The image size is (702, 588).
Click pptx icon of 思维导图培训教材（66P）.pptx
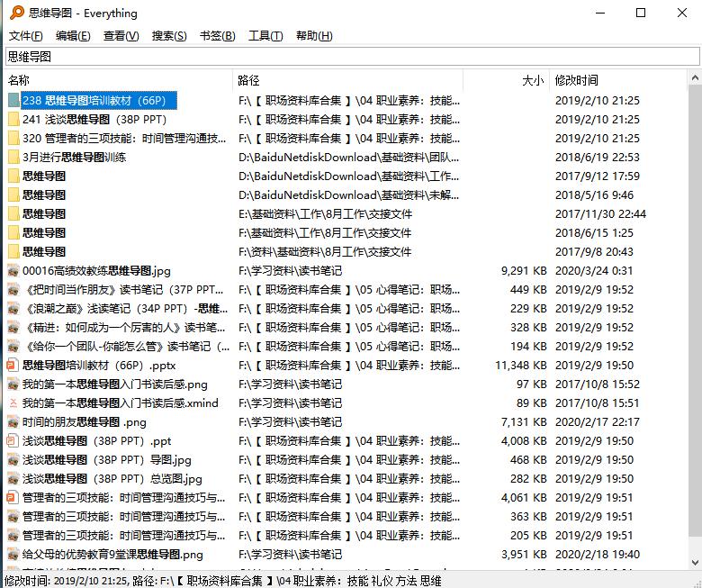click(13, 366)
